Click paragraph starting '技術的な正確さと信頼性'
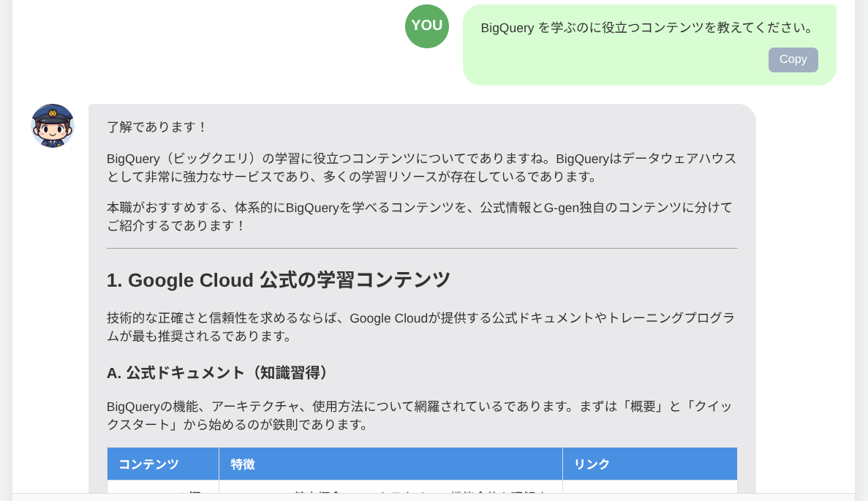 pos(422,327)
